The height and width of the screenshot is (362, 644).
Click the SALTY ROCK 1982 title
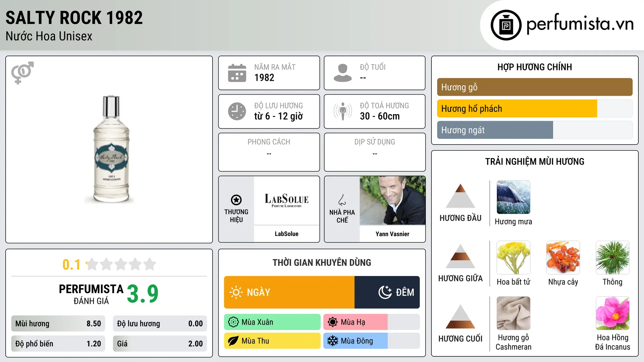click(x=74, y=18)
